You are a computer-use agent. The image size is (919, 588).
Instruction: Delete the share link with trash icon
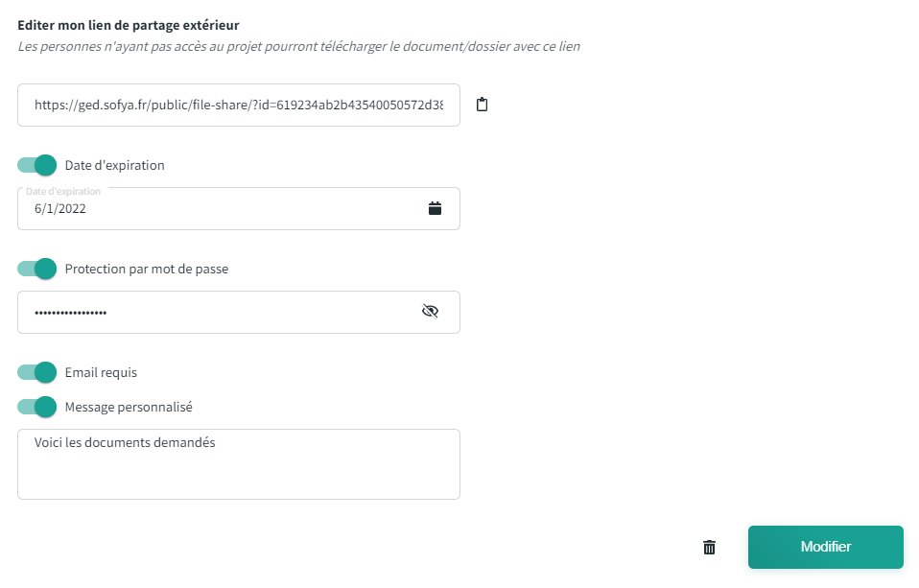point(709,547)
